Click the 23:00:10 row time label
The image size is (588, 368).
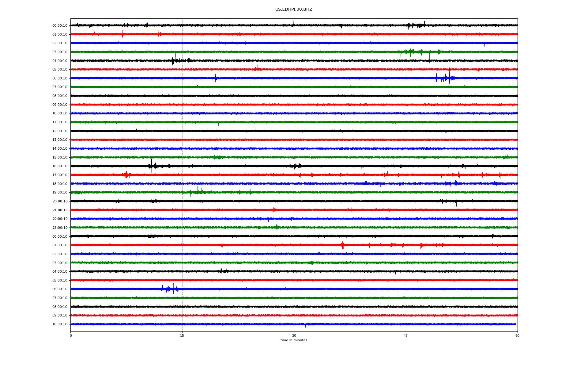point(60,228)
